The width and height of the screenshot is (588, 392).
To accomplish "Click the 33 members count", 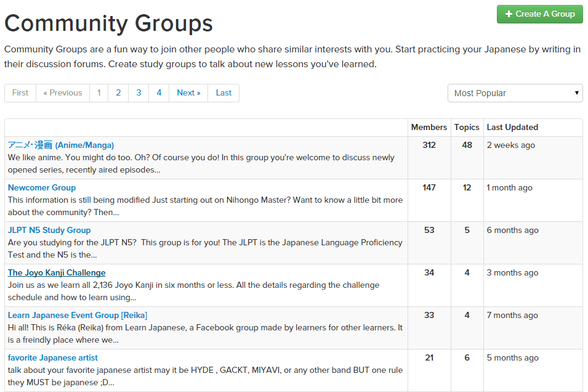I will (429, 315).
